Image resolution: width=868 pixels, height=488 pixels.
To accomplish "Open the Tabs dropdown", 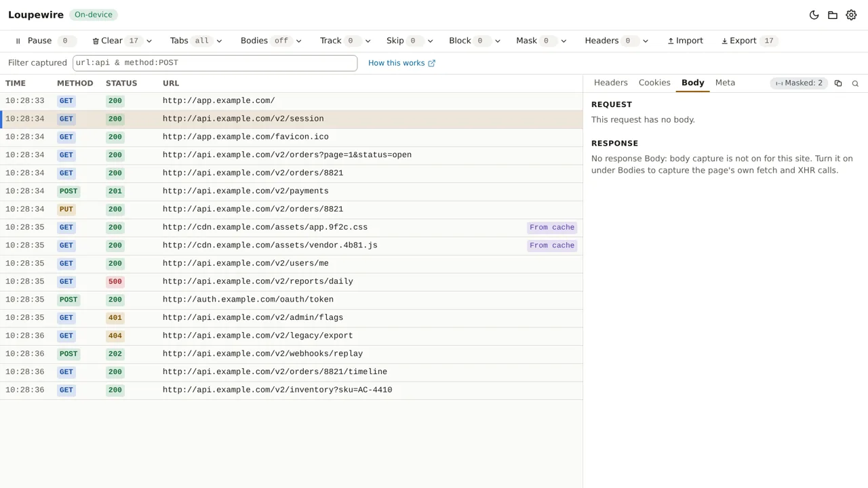I will pos(195,41).
